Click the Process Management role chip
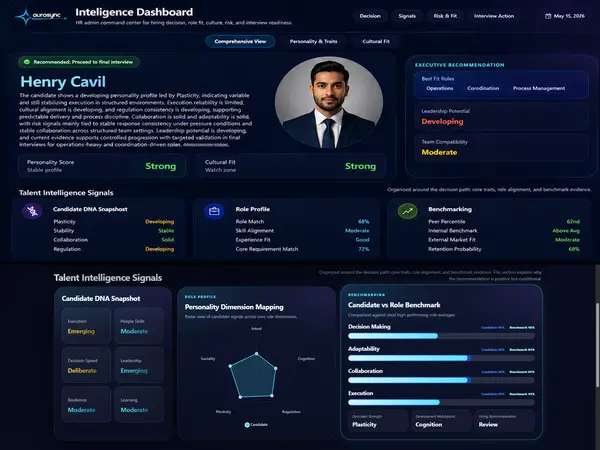The height and width of the screenshot is (450, 600). tap(539, 88)
